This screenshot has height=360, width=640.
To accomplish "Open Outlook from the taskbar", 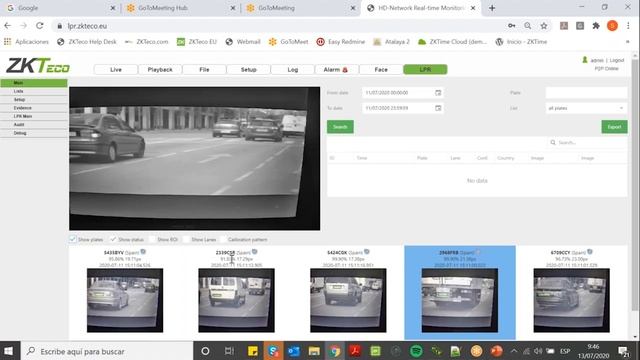I will click(293, 351).
